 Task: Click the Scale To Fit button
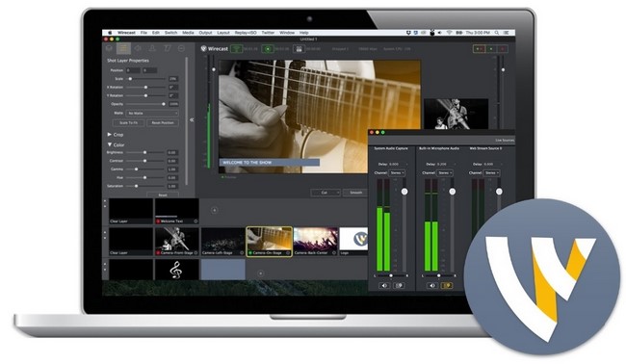tap(128, 123)
